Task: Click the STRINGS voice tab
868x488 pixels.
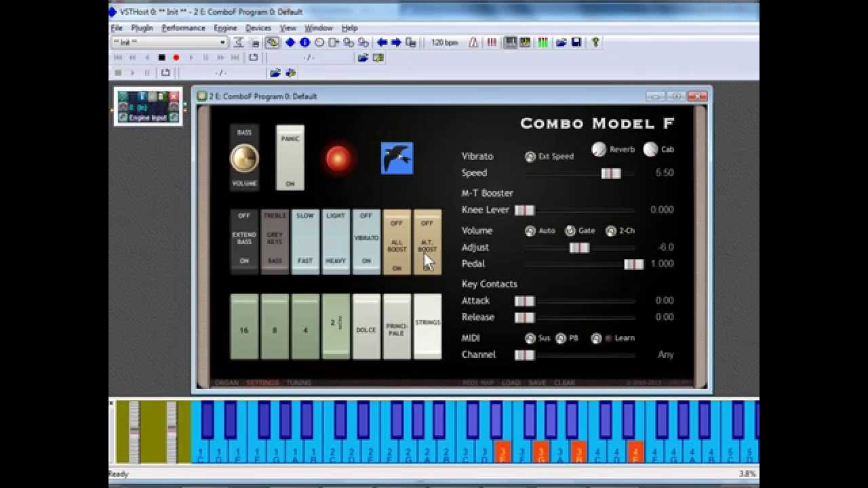Action: [x=427, y=326]
